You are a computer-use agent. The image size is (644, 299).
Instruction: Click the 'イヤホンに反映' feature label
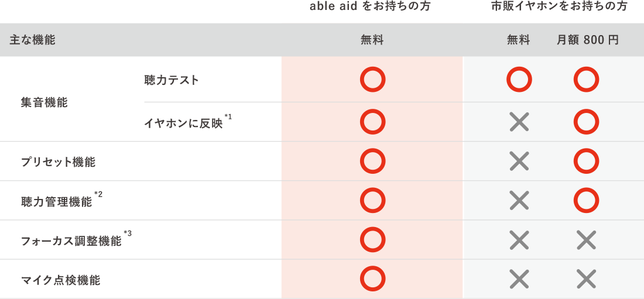[x=183, y=123]
